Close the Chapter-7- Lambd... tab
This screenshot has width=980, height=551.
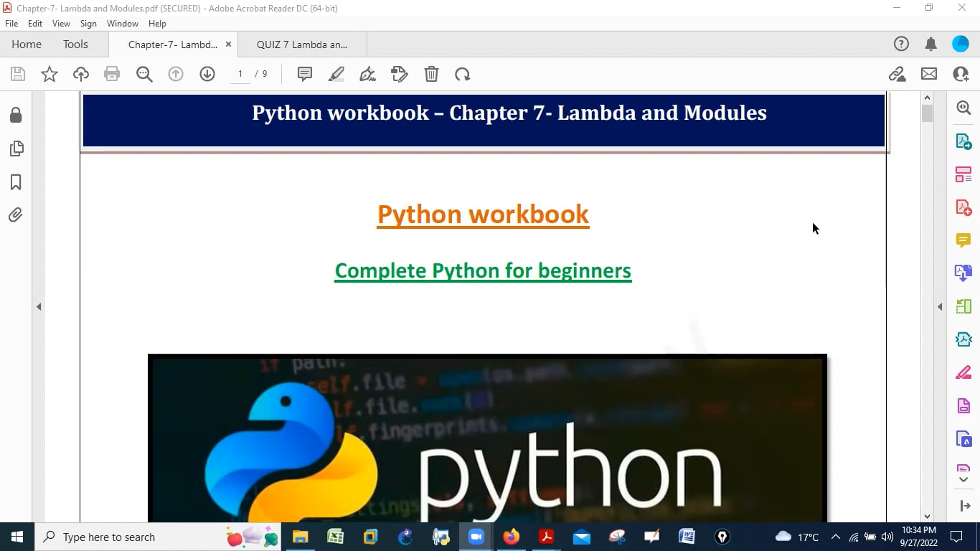click(x=228, y=44)
